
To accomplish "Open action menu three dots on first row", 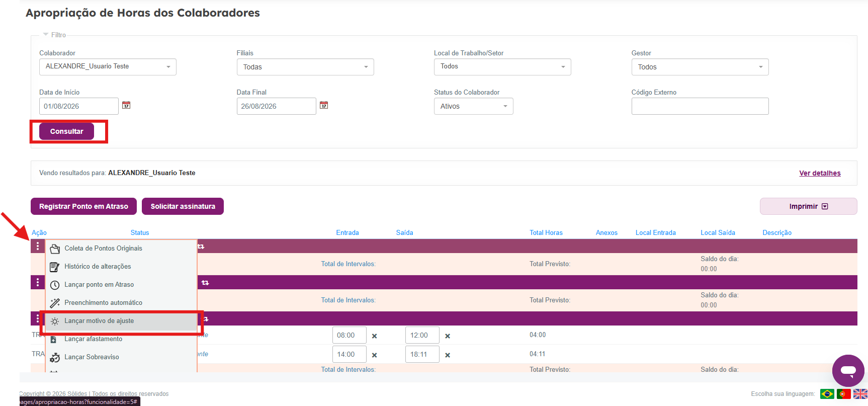I will click(38, 246).
